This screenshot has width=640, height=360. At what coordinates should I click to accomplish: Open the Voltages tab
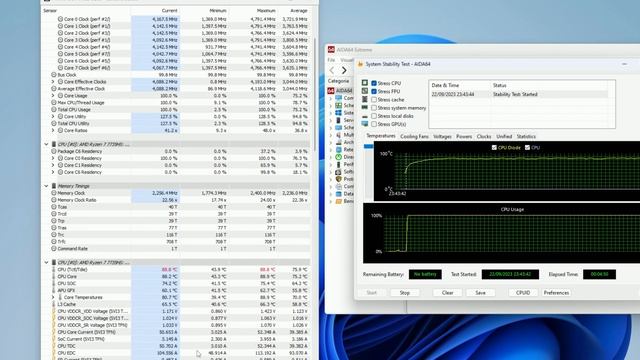click(442, 136)
